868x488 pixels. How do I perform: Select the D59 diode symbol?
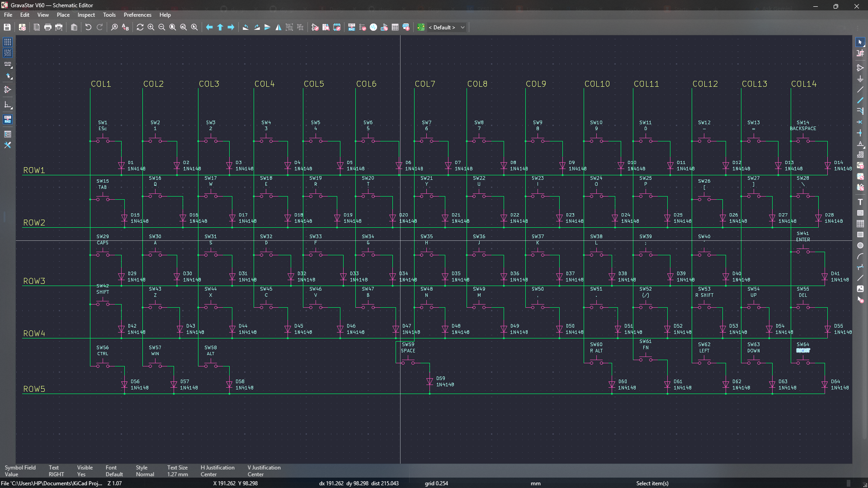(x=429, y=382)
